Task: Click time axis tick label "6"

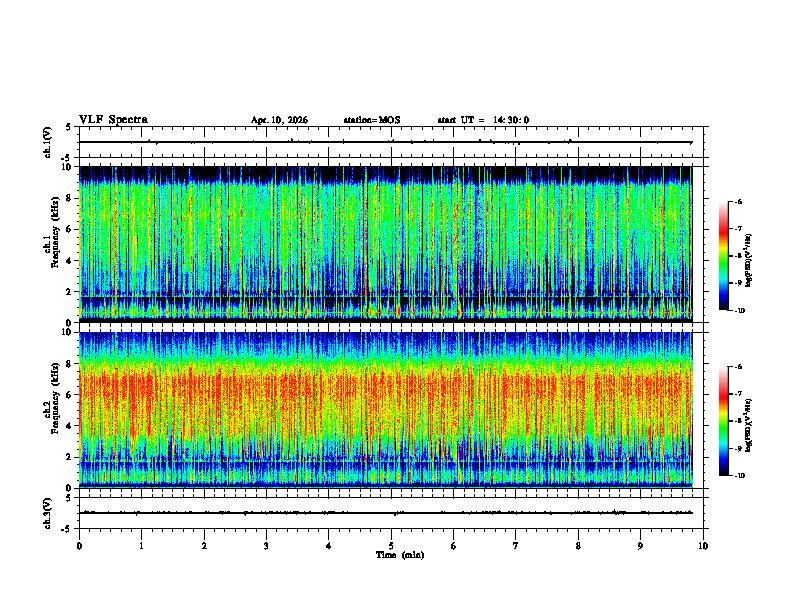Action: [x=454, y=546]
